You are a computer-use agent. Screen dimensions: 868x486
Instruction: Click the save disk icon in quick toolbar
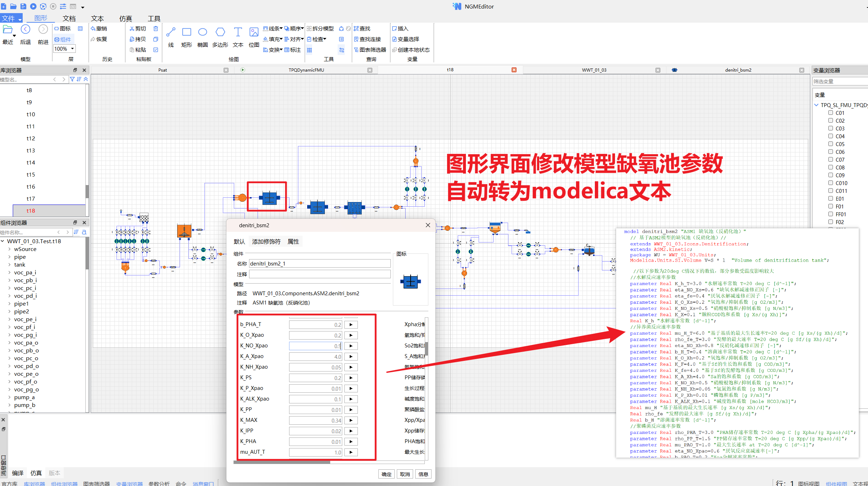coord(23,6)
